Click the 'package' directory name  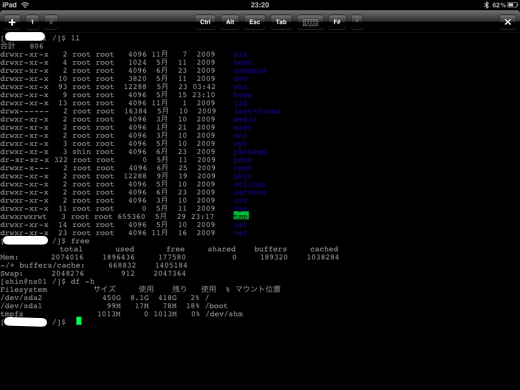click(x=250, y=152)
